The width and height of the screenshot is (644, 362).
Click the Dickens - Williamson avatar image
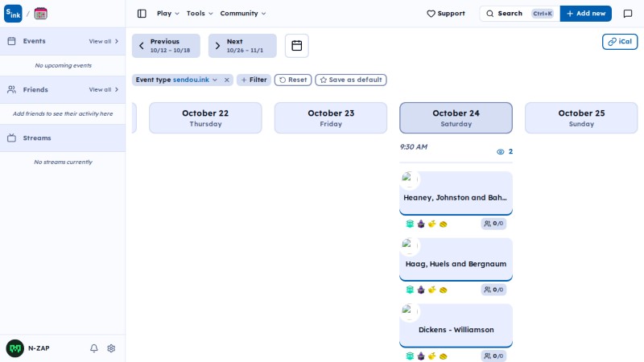click(x=409, y=311)
